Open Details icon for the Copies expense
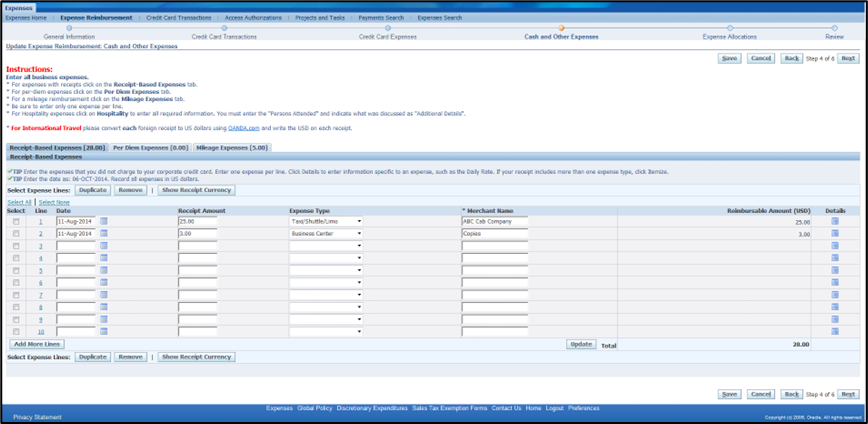868x424 pixels. (835, 233)
